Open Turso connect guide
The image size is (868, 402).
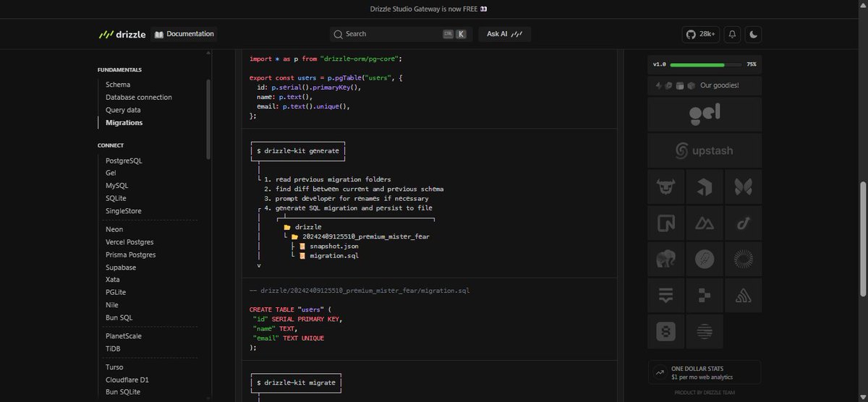click(x=114, y=367)
